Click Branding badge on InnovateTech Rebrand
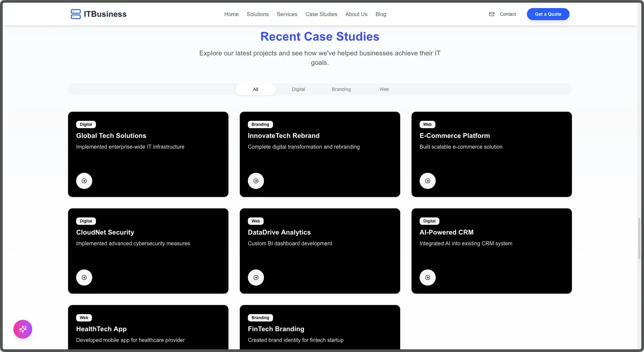 (260, 124)
